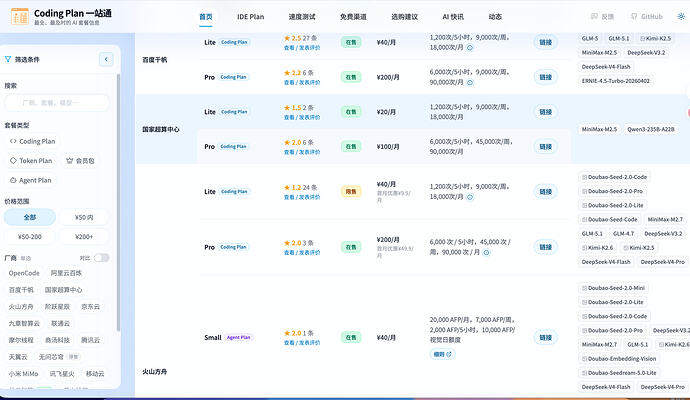Click the Qwen3-235B-A22B model tag
This screenshot has height=400, width=690.
[650, 129]
